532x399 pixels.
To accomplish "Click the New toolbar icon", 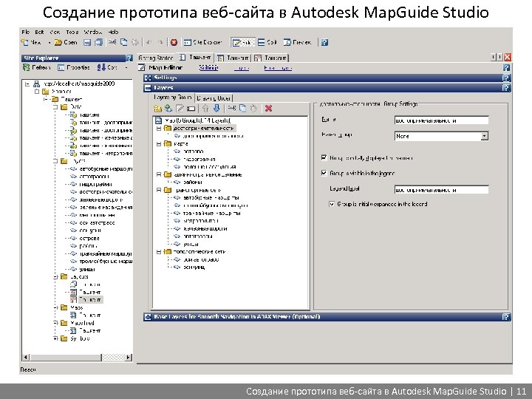I will pyautogui.click(x=25, y=42).
